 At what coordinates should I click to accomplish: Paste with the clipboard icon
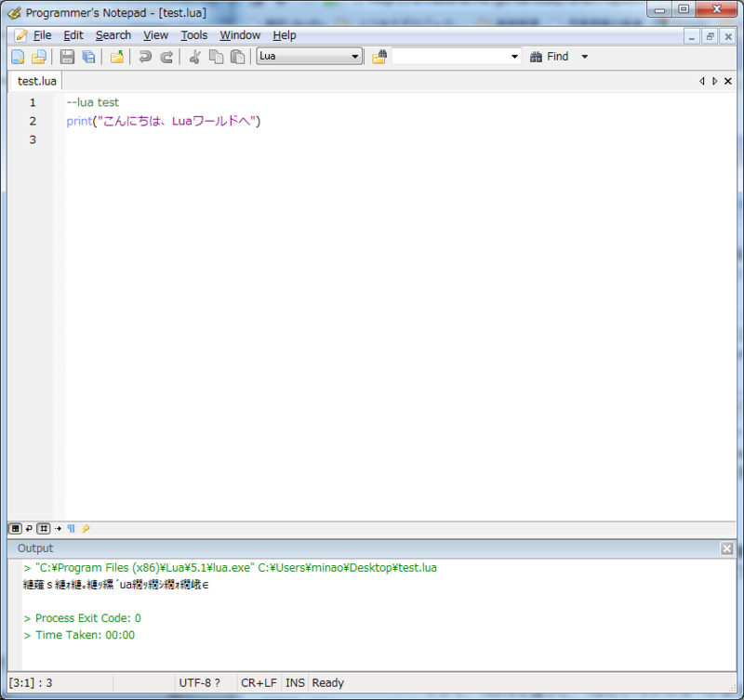coord(238,57)
